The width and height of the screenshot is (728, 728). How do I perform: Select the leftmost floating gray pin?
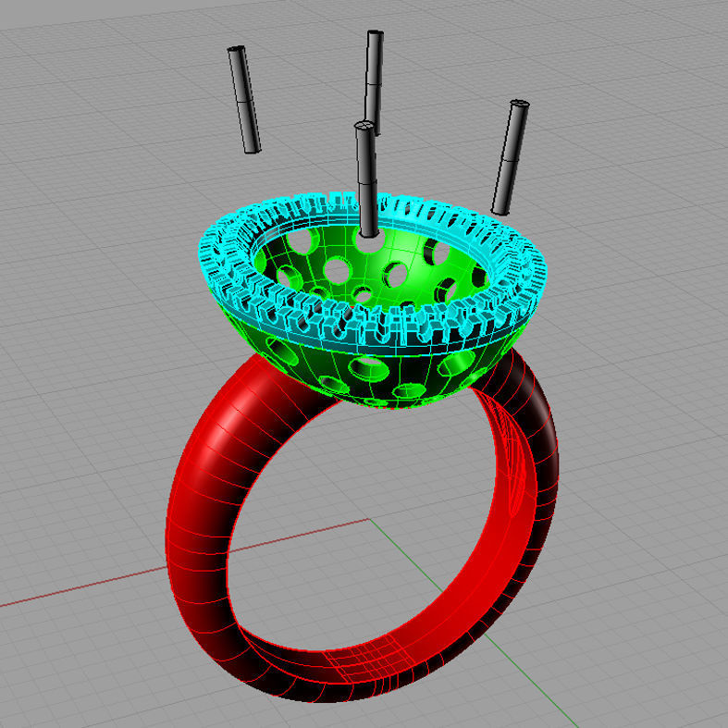(244, 99)
